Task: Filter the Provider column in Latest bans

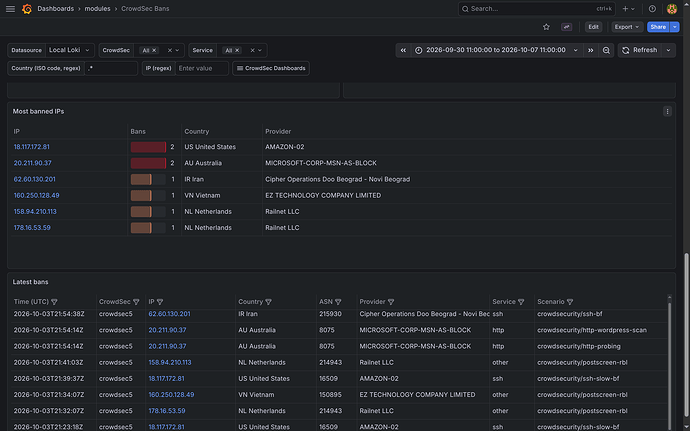Action: (391, 302)
